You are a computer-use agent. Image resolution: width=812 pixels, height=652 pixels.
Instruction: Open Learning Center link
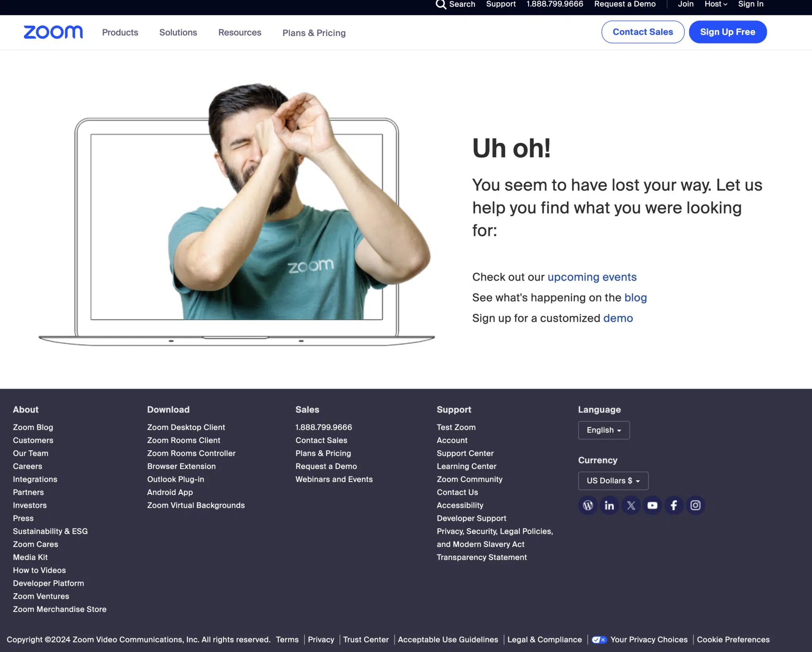[x=467, y=467]
